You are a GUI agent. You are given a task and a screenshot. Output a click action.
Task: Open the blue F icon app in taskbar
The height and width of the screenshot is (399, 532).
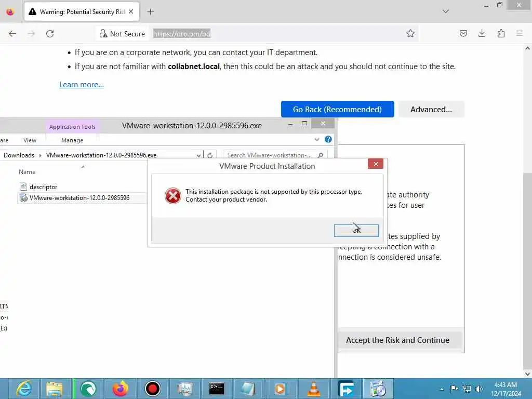click(x=345, y=389)
